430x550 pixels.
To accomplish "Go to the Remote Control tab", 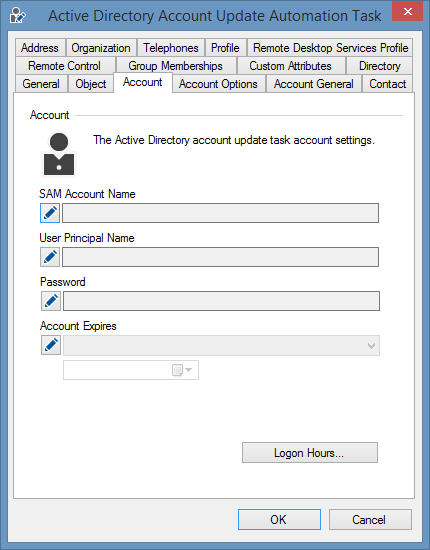I will (x=65, y=66).
